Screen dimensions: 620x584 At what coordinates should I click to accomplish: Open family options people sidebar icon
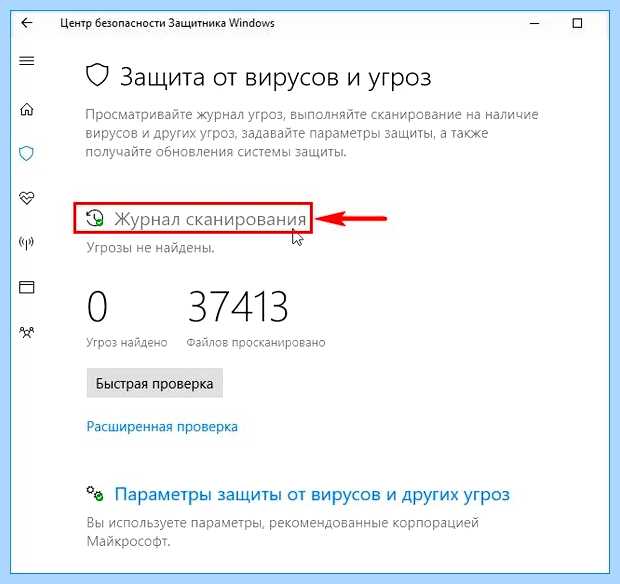pyautogui.click(x=26, y=332)
